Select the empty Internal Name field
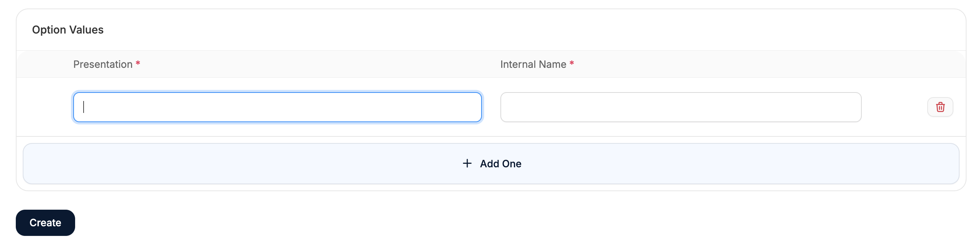Screen dimensions: 980x249 coord(680,107)
